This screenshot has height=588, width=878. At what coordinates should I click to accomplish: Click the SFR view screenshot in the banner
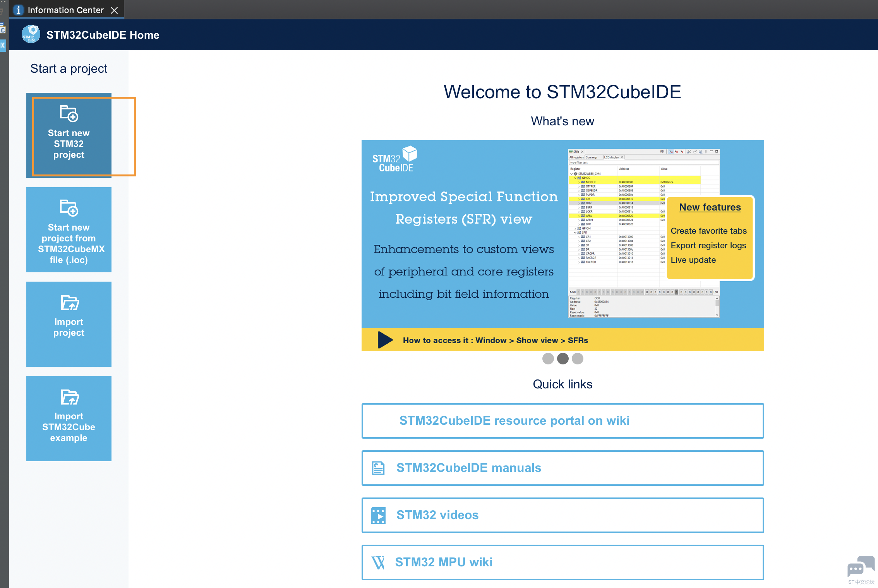point(643,233)
